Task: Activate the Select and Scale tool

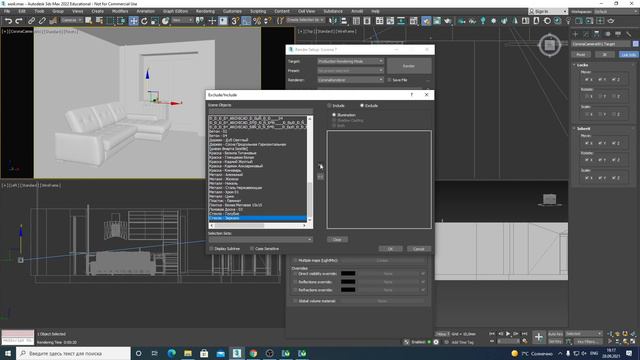Action: (x=155, y=20)
